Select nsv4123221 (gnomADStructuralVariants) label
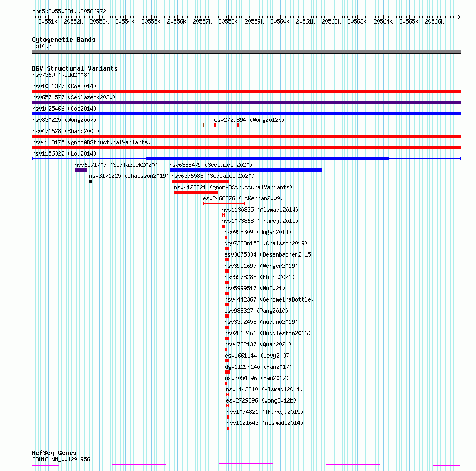Viewport: 476px width, 471px height. tap(233, 187)
